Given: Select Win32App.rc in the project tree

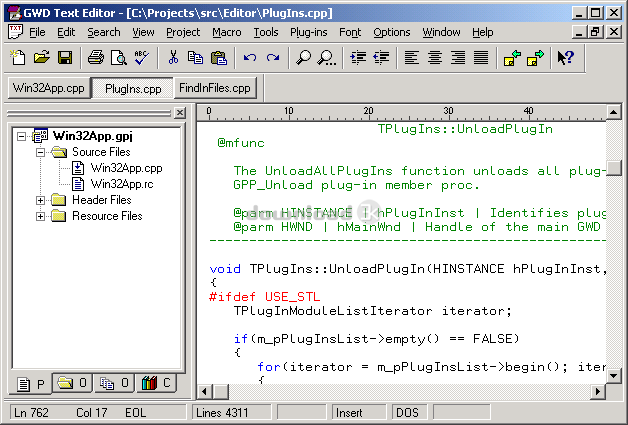Looking at the screenshot, I should [x=122, y=184].
